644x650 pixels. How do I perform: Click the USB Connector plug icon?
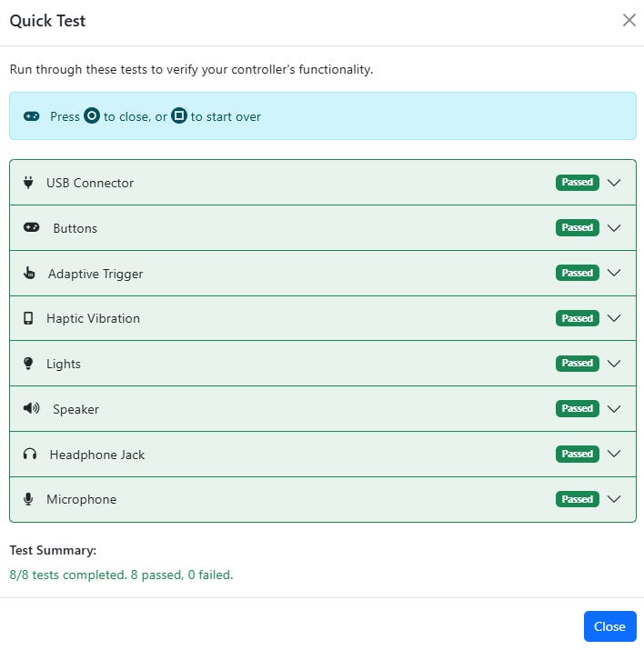pos(28,182)
